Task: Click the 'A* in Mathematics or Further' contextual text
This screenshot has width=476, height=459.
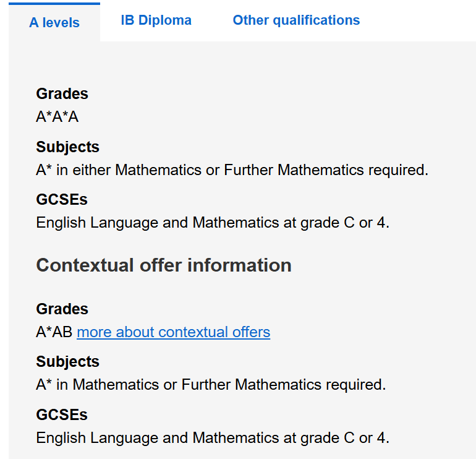Action: tap(211, 385)
